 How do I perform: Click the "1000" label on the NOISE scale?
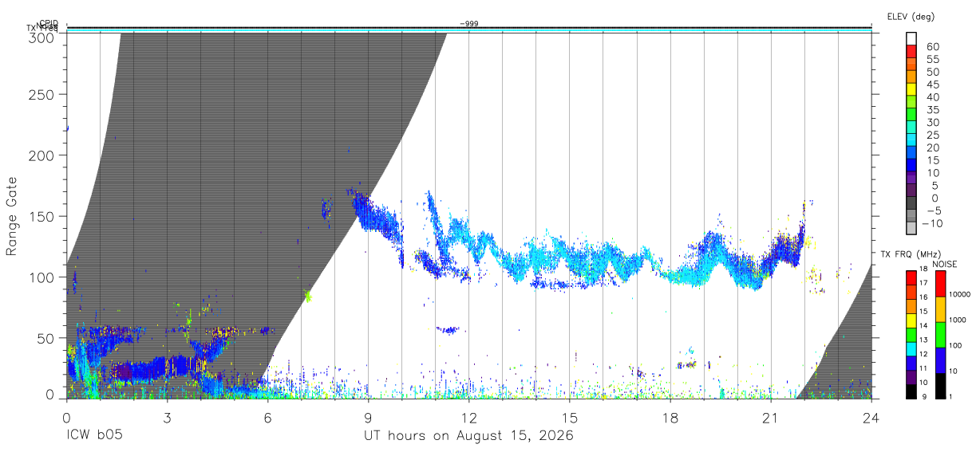[958, 320]
